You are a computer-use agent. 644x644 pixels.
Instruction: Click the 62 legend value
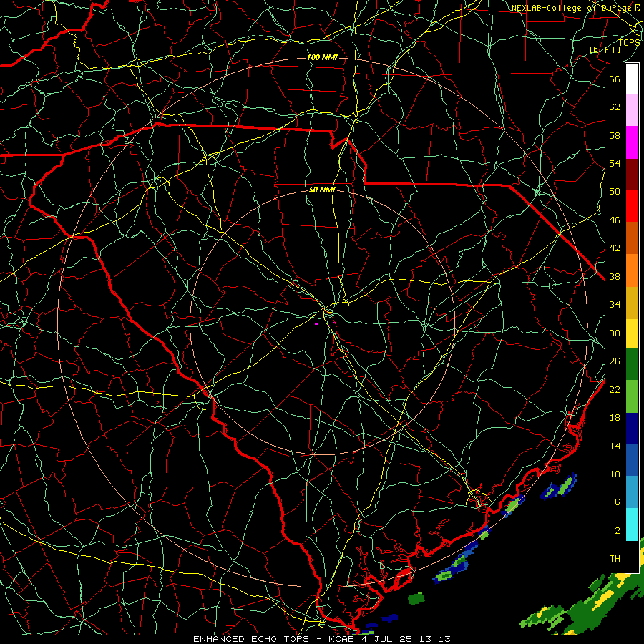[x=615, y=107]
